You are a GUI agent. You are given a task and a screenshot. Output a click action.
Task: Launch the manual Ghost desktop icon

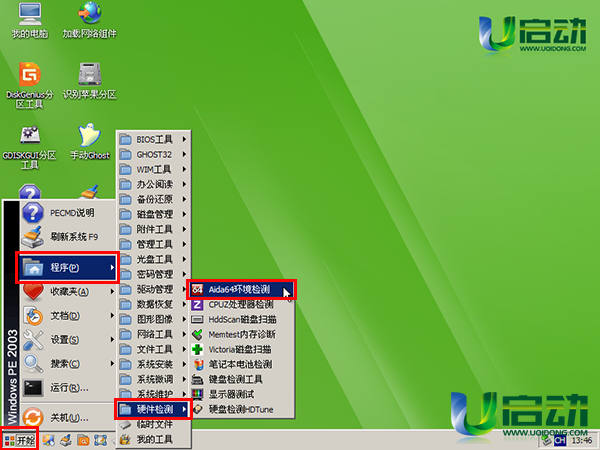point(90,142)
